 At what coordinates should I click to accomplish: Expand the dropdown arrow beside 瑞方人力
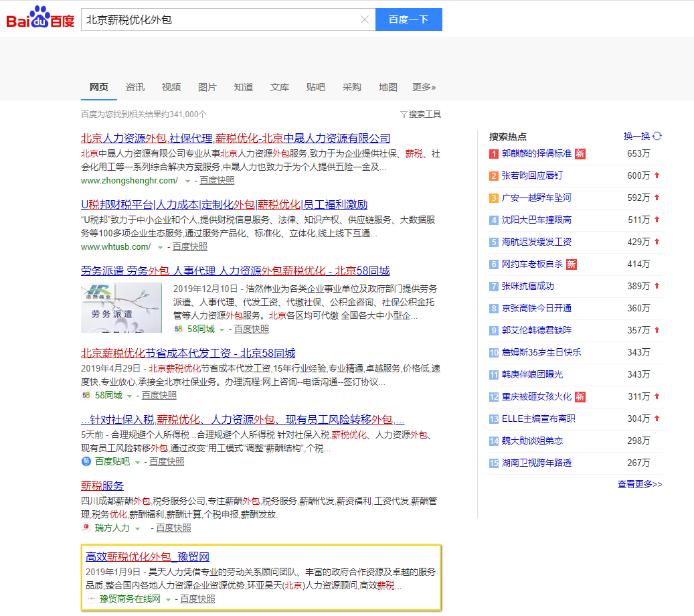[x=138, y=528]
